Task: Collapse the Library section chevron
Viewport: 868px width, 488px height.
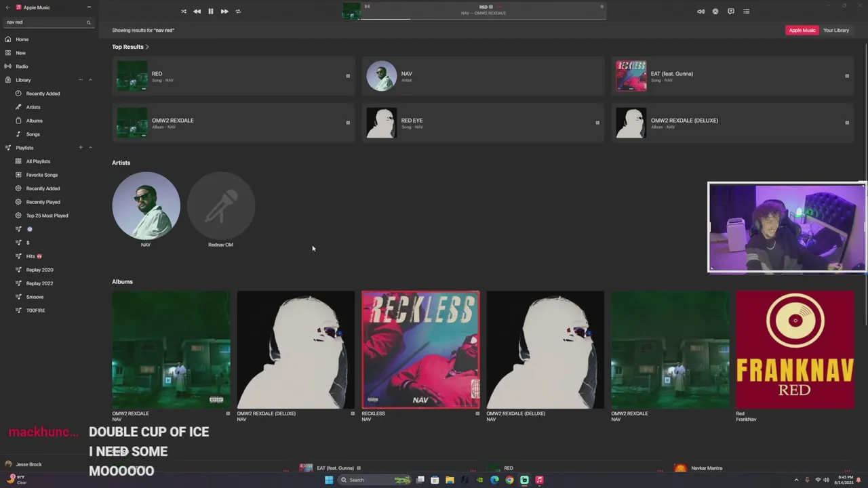Action: pyautogui.click(x=90, y=80)
